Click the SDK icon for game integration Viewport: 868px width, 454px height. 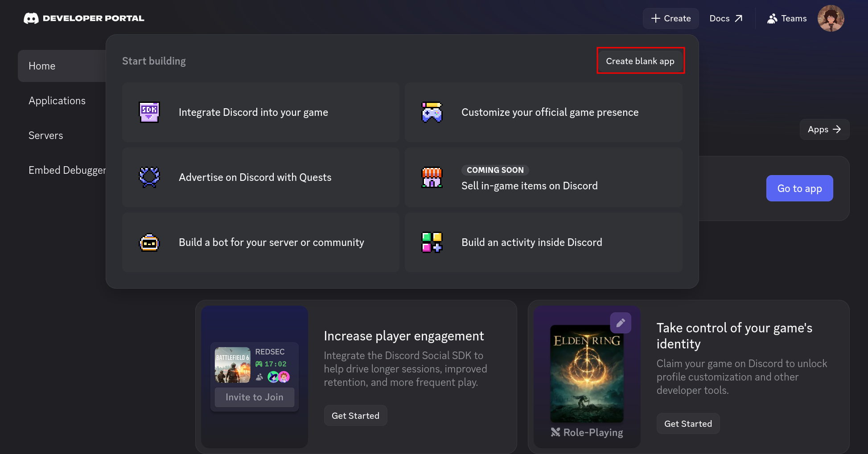click(149, 112)
